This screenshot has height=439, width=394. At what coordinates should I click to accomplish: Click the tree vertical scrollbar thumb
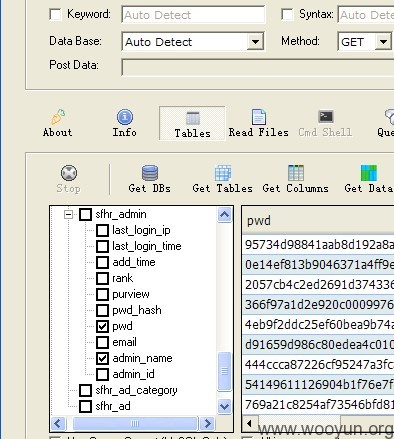pos(225,371)
